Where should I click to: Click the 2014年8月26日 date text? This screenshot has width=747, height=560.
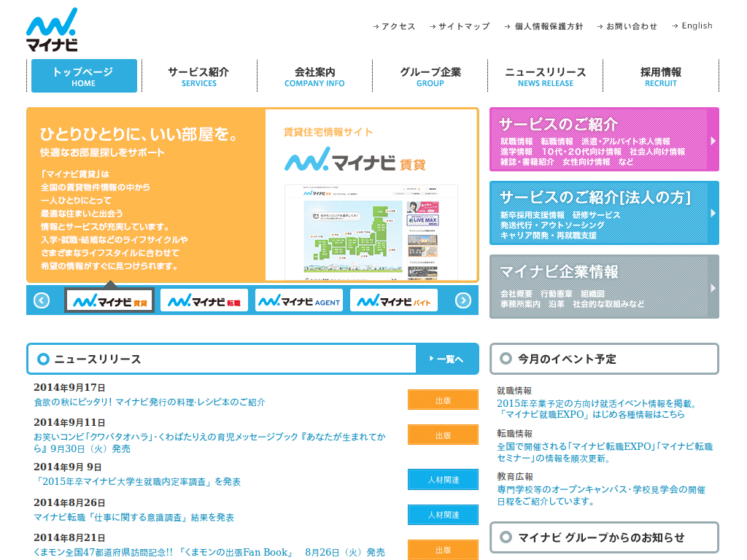coord(69,503)
